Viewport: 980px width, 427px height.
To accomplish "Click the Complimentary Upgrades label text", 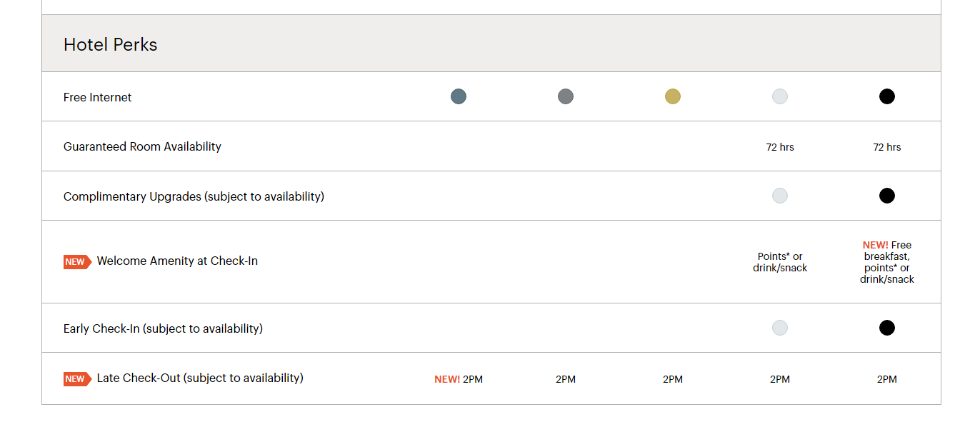I will pyautogui.click(x=194, y=196).
